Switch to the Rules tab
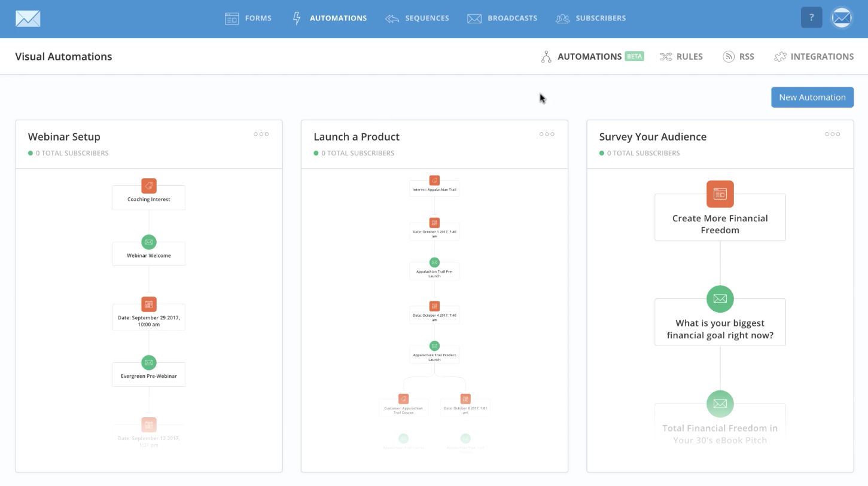This screenshot has height=486, width=868. pyautogui.click(x=681, y=57)
